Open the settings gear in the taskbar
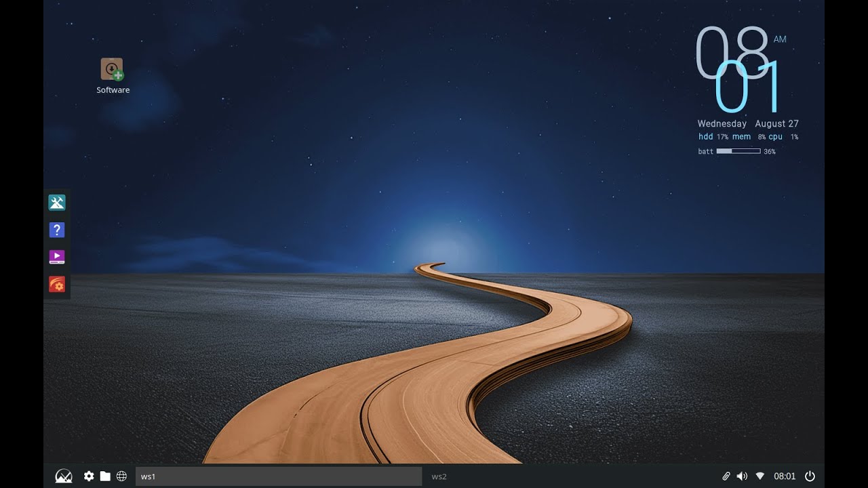The height and width of the screenshot is (488, 868). click(x=88, y=476)
